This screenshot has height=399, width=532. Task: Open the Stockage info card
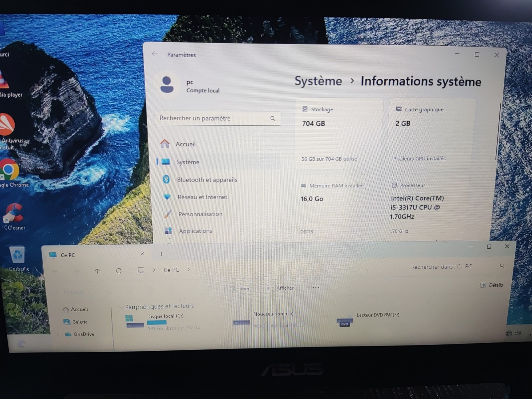point(339,133)
